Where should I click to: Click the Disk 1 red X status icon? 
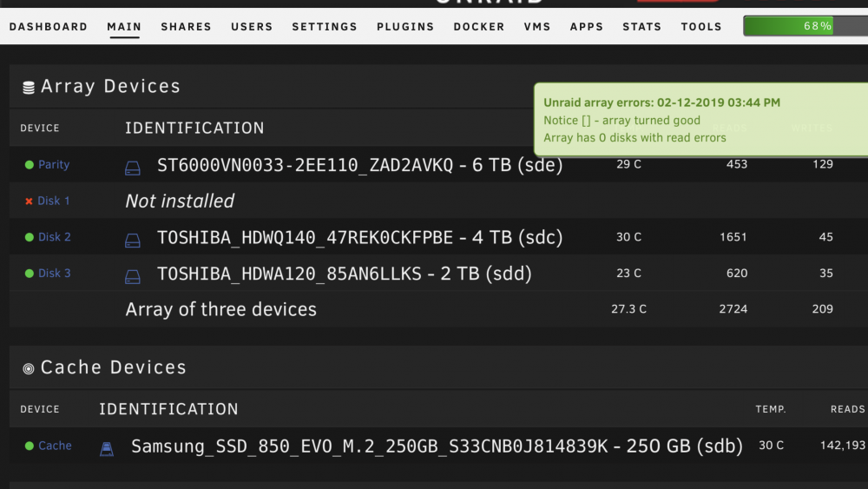[x=29, y=201]
